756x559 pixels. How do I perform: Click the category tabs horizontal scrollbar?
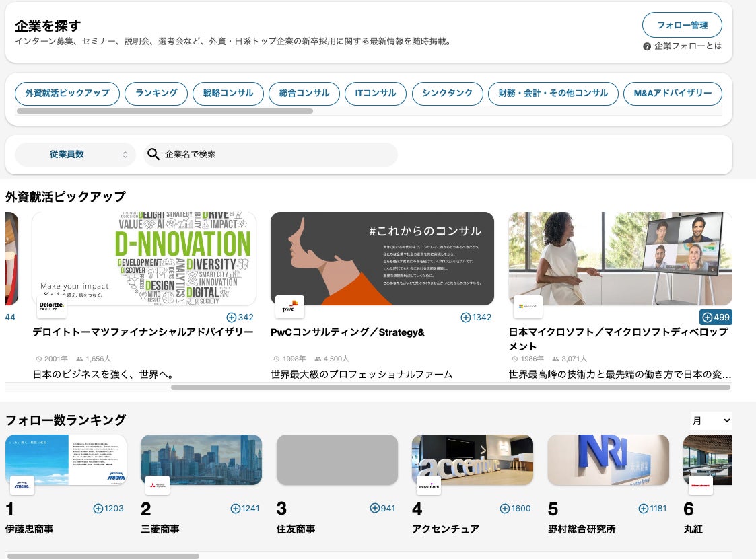point(165,111)
